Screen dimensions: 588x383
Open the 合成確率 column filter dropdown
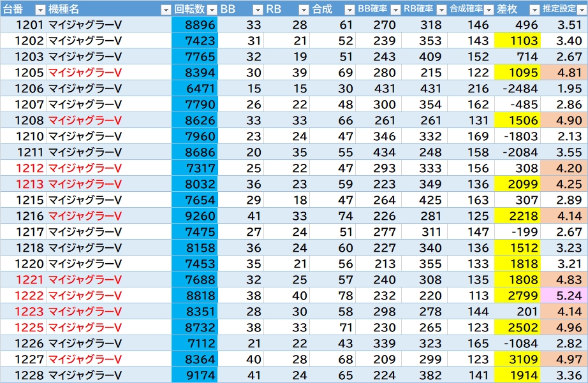pyautogui.click(x=488, y=10)
